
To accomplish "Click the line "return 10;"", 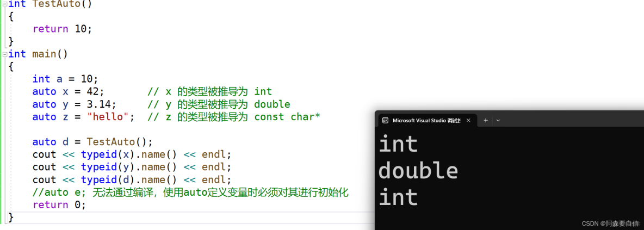I will [63, 29].
